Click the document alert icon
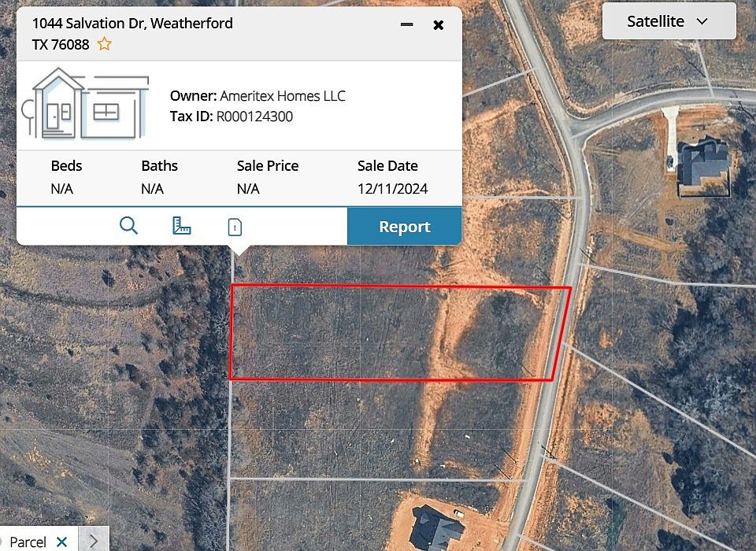The width and height of the screenshot is (756, 551). pyautogui.click(x=235, y=227)
